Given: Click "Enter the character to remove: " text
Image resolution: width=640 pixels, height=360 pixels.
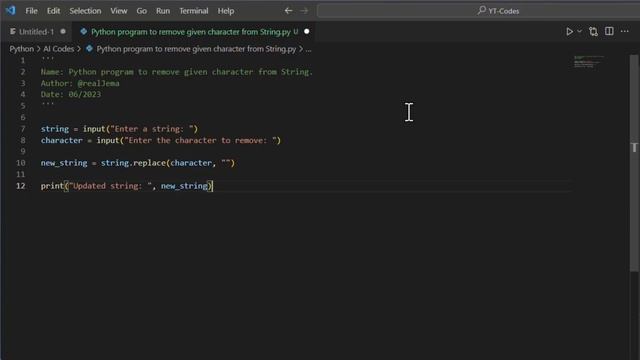Looking at the screenshot, I should (200, 140).
